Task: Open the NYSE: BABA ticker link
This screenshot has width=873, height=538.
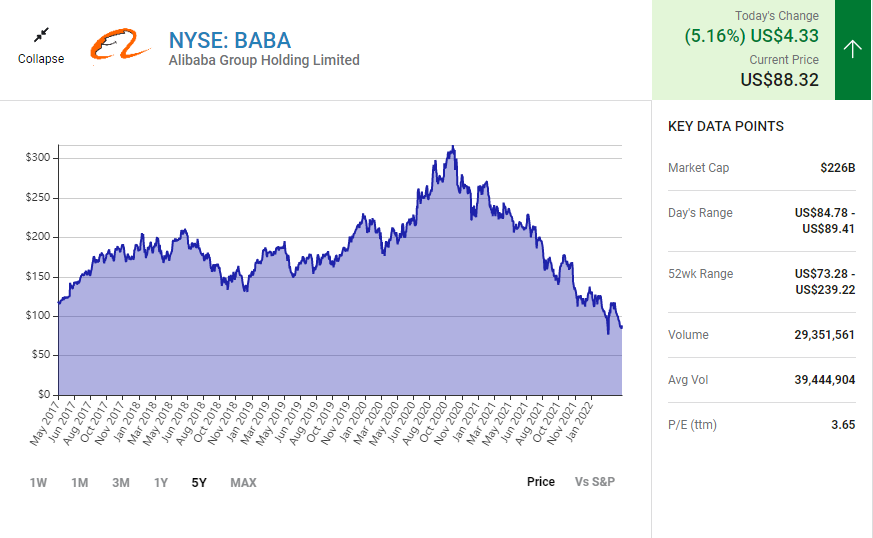Action: (x=230, y=40)
